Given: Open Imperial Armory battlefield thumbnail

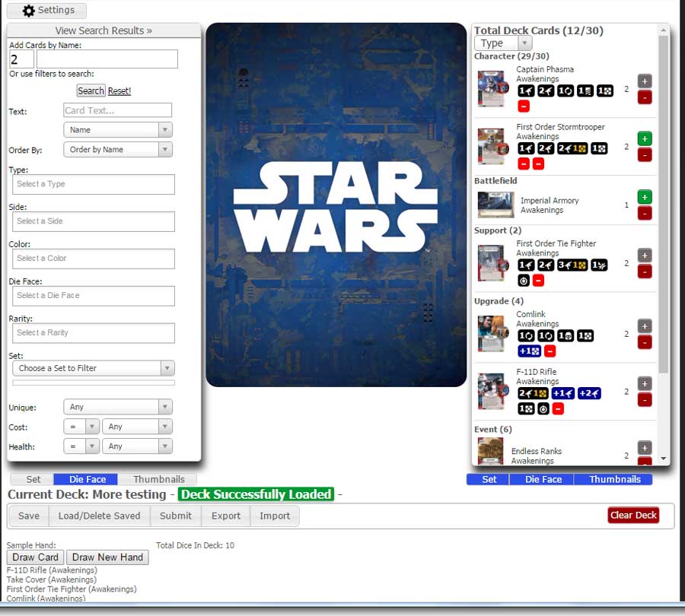Looking at the screenshot, I should point(495,205).
